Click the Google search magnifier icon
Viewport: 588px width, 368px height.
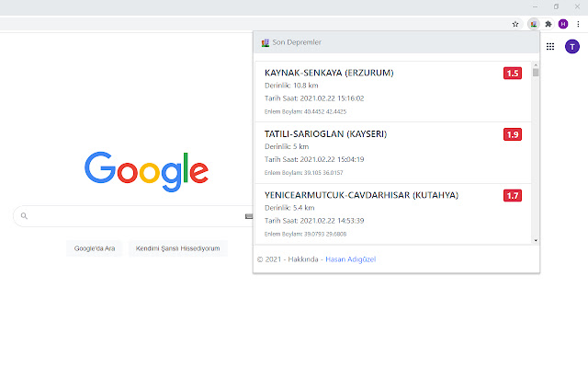coord(24,216)
